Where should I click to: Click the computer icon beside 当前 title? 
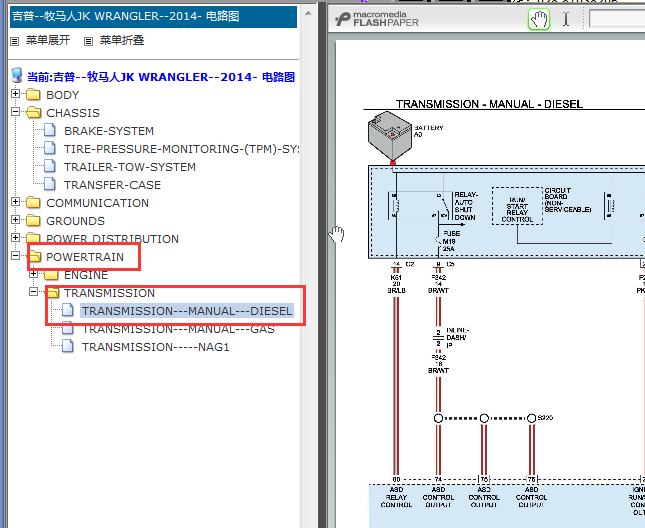pos(17,76)
